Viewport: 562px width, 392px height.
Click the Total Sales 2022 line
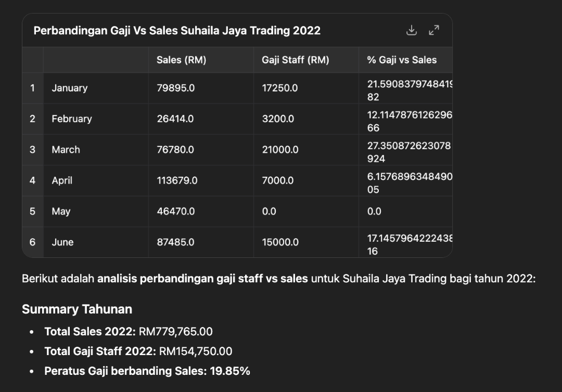[x=128, y=332]
